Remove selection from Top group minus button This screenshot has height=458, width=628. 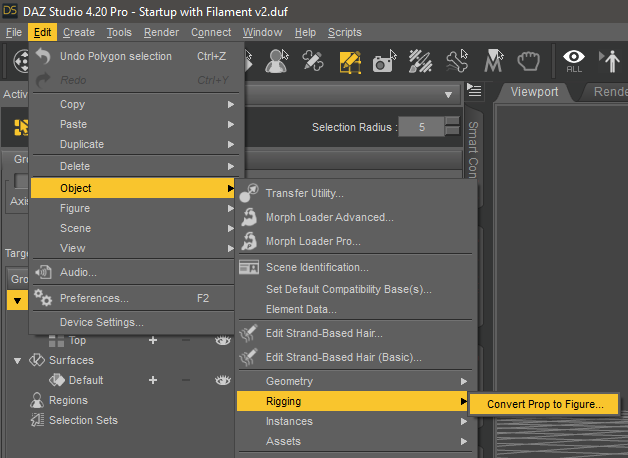coord(185,340)
